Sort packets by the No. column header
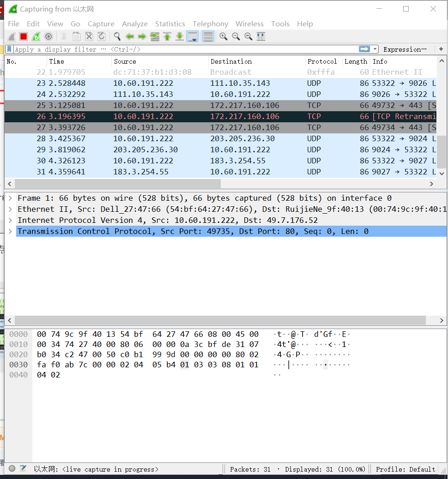Screen dimensions: 448x479 click(x=26, y=61)
